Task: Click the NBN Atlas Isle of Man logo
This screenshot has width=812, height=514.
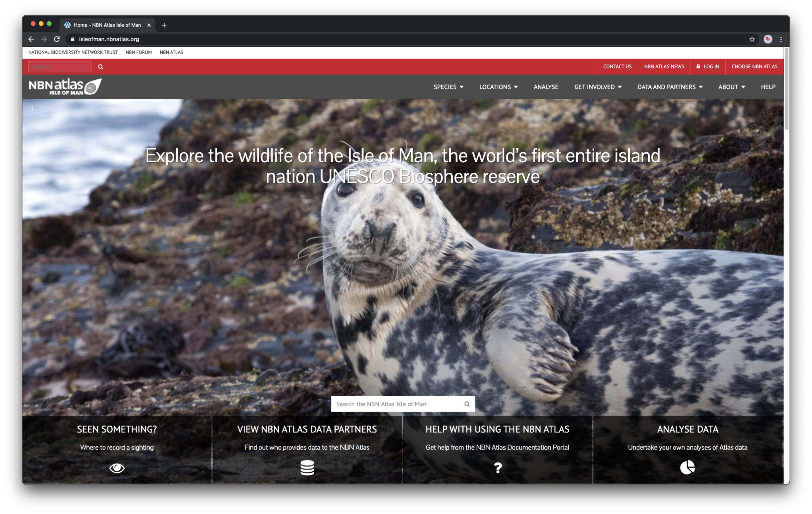Action: point(65,87)
